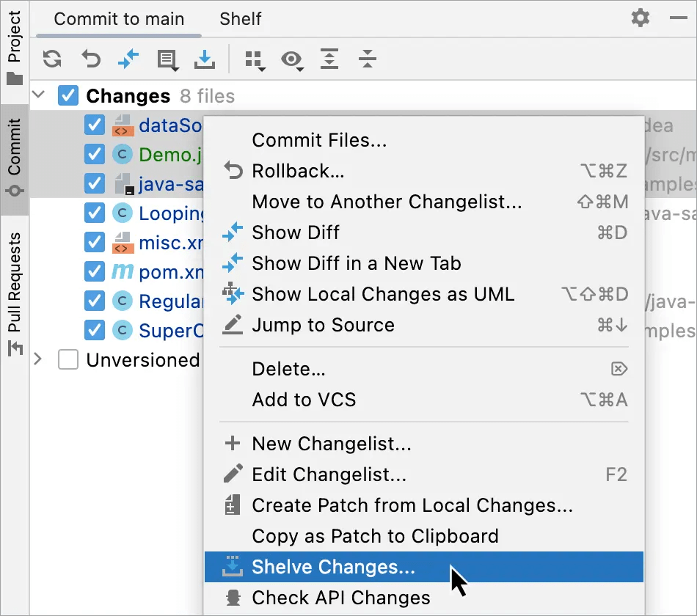Click the Shelve Silently toolbar icon

coord(205,60)
